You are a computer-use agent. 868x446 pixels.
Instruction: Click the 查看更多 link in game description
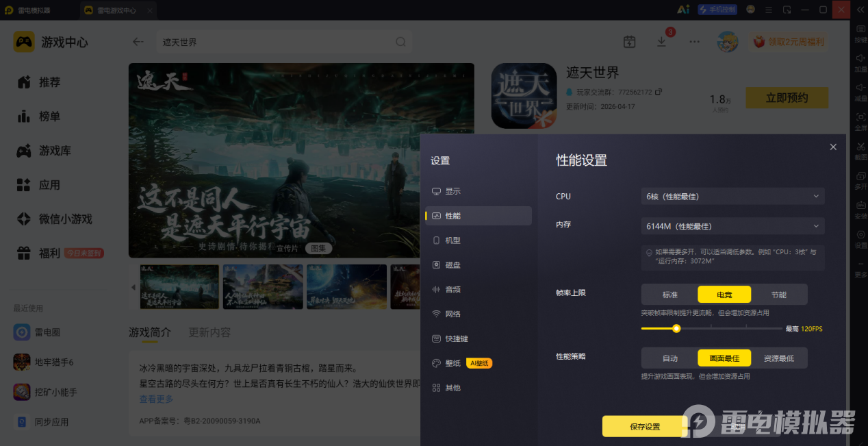coord(156,399)
